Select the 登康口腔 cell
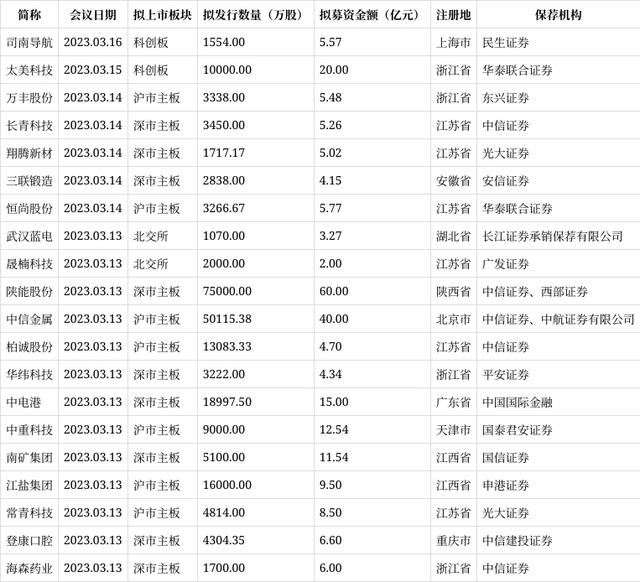 (x=29, y=540)
